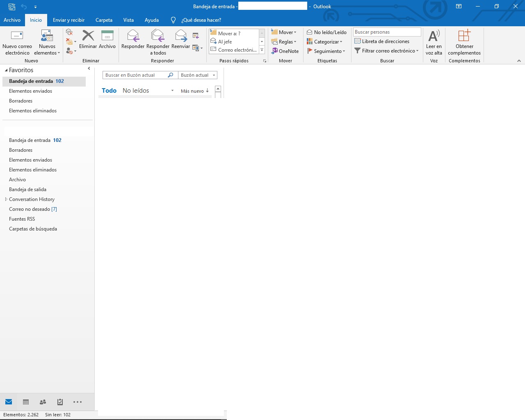Screen dimensions: 525x420
Task: Select Bandeja de entrada in Favoritos
Action: [x=44, y=81]
